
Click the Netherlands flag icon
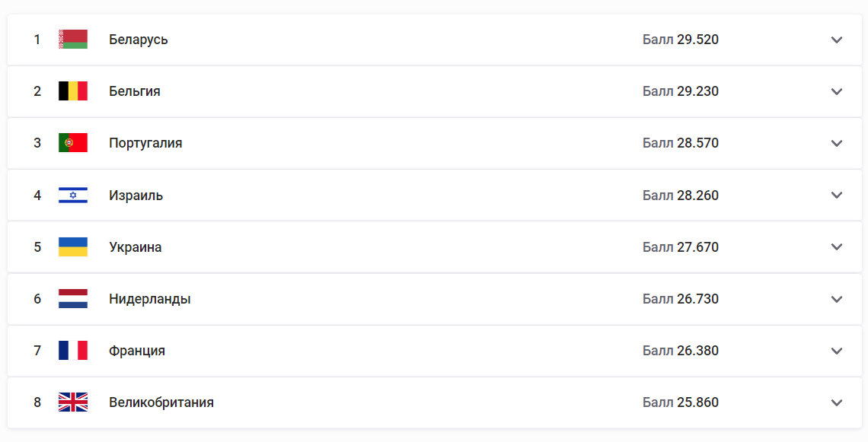click(x=73, y=299)
